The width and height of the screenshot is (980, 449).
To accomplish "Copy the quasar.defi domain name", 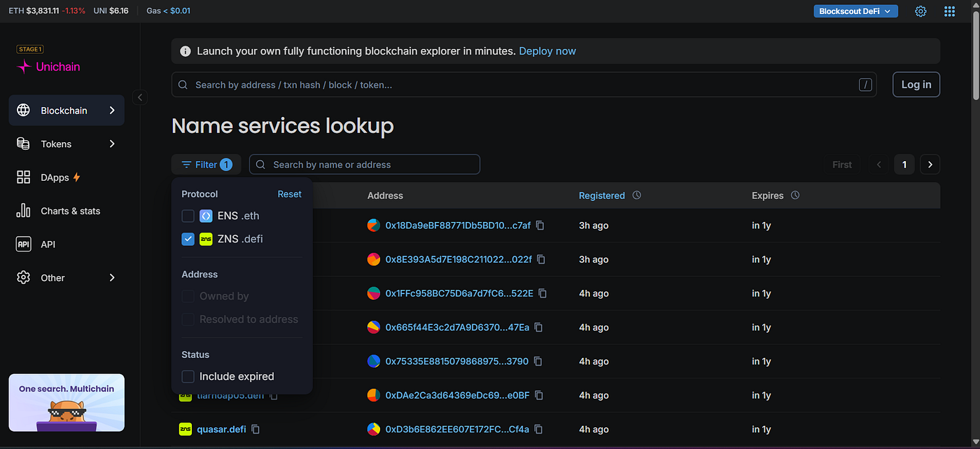I will (255, 429).
